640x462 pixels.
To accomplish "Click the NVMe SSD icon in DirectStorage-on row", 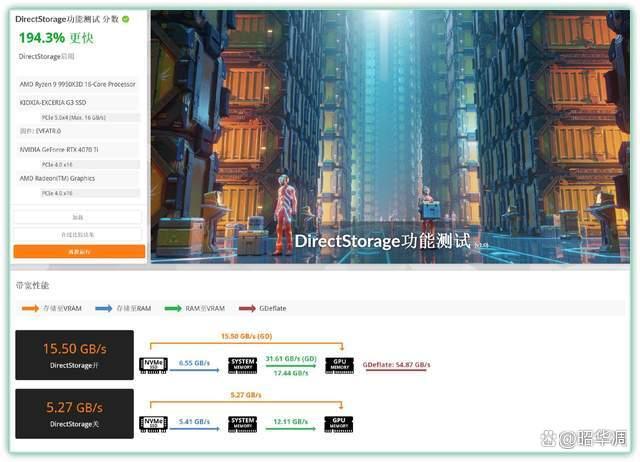I will (x=153, y=365).
